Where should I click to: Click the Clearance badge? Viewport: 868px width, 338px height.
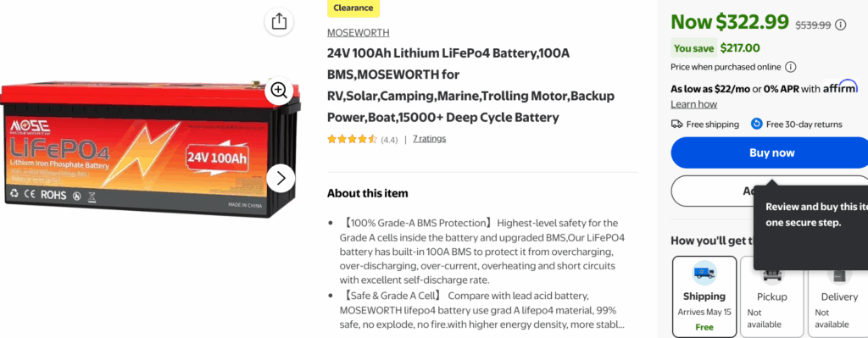[x=353, y=8]
